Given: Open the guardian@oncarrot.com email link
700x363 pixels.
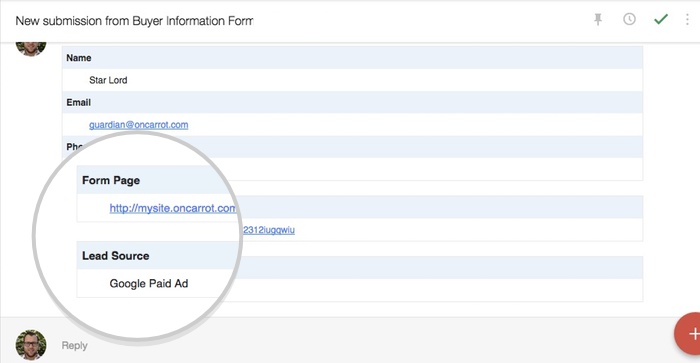Looking at the screenshot, I should tap(138, 125).
